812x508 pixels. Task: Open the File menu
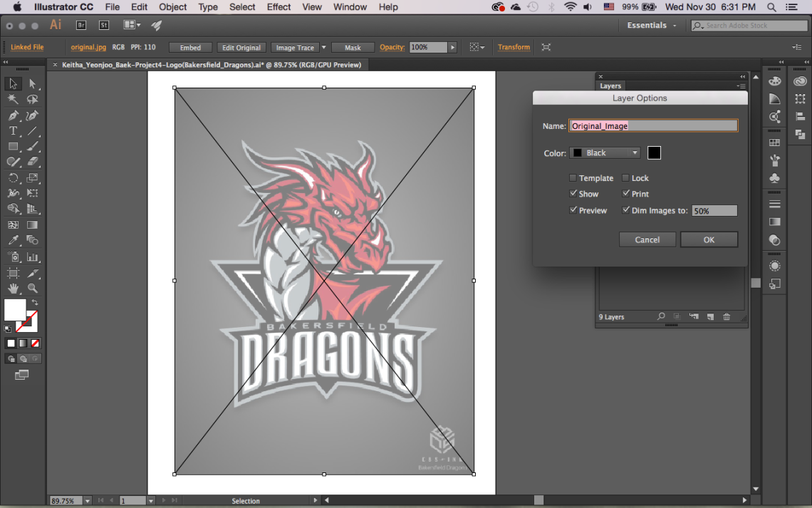pyautogui.click(x=112, y=6)
